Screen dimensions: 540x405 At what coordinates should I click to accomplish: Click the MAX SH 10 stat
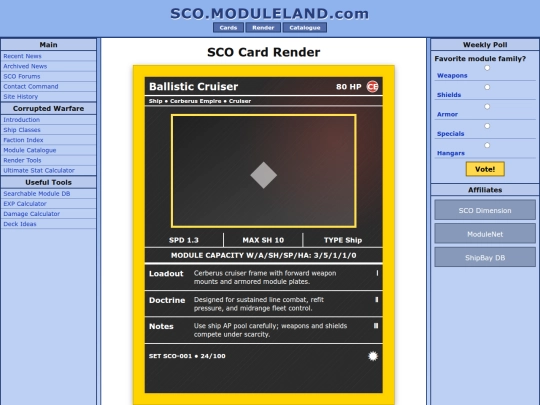(263, 240)
